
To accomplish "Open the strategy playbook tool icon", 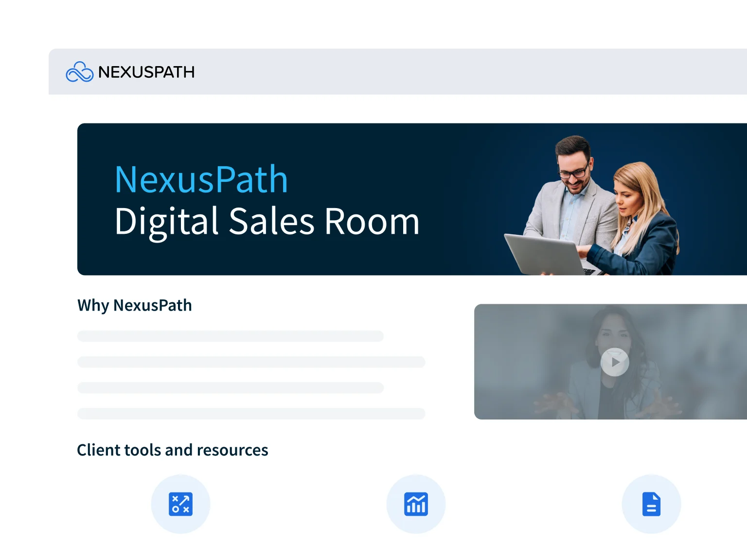I will tap(180, 504).
